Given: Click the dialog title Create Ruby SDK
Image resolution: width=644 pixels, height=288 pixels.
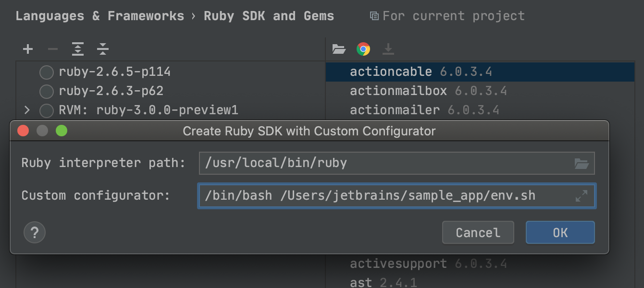Looking at the screenshot, I should (x=309, y=131).
